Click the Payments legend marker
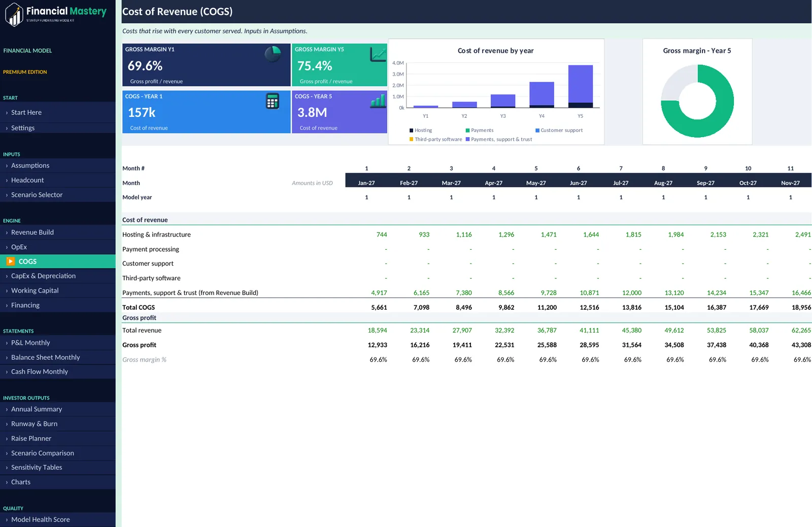This screenshot has width=812, height=527. pyautogui.click(x=467, y=130)
